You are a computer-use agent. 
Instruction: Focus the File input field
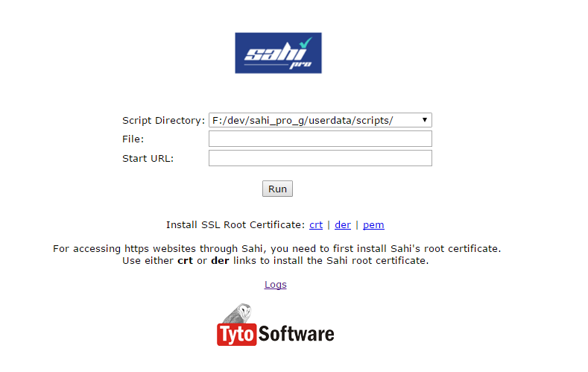click(x=320, y=139)
